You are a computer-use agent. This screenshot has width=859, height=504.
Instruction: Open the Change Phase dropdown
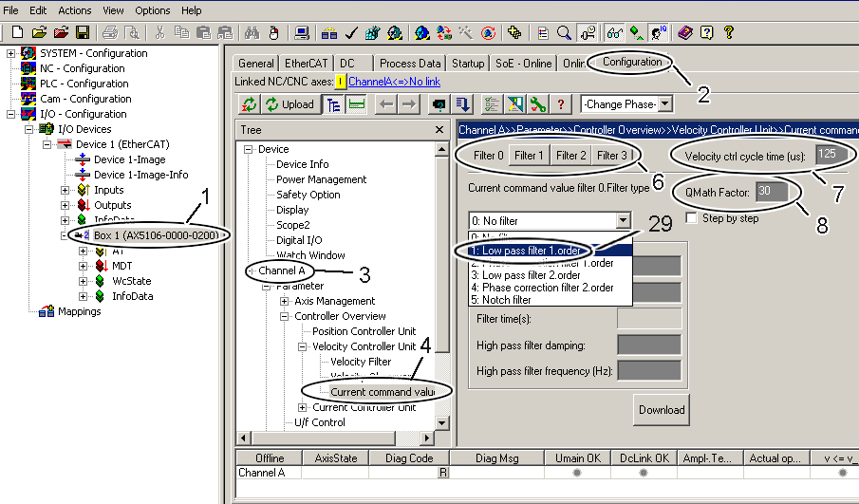pos(665,104)
